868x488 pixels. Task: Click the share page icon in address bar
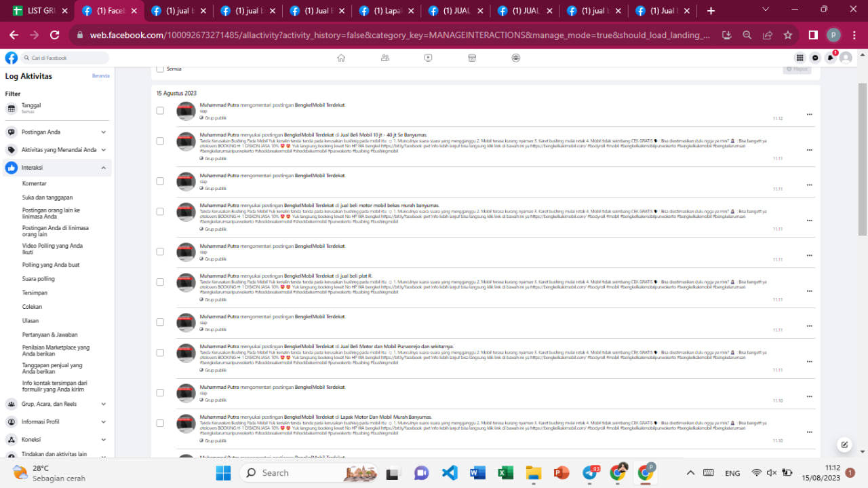click(768, 35)
